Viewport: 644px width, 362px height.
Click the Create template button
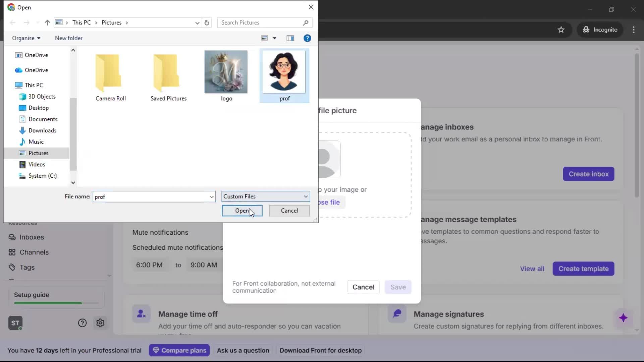(583, 268)
